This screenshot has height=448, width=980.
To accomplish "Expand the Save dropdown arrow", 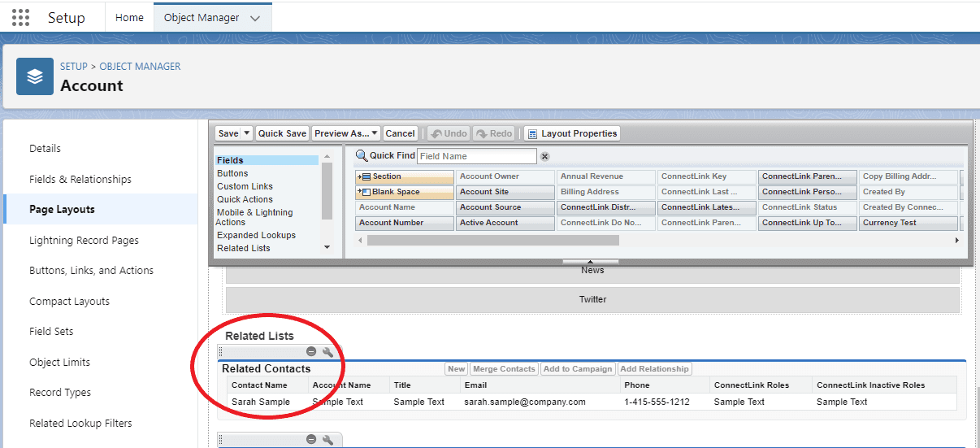I will [247, 133].
